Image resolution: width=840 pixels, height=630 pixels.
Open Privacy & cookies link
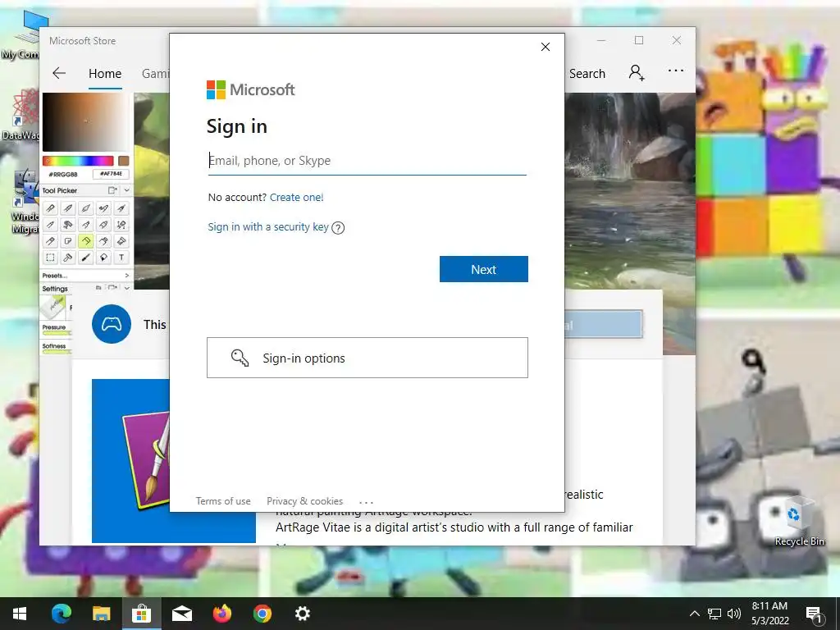click(304, 501)
